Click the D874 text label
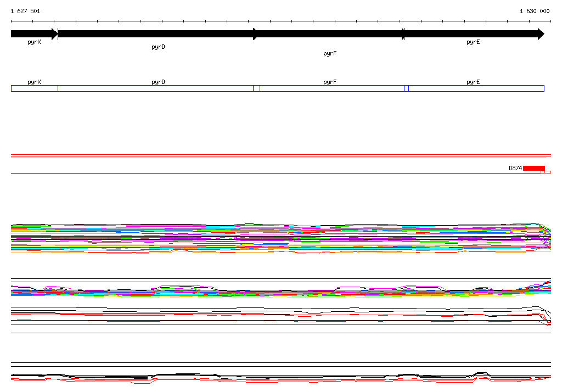 (515, 168)
